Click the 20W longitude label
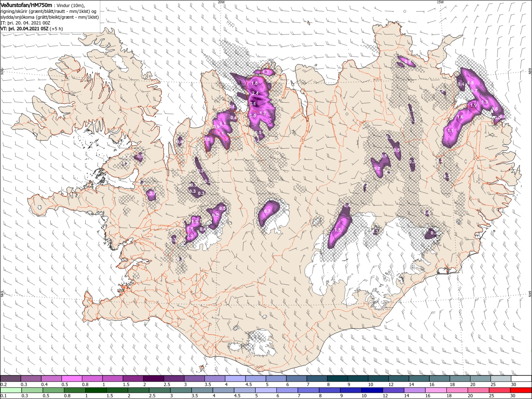Image resolution: width=532 pixels, height=399 pixels. tap(221, 2)
